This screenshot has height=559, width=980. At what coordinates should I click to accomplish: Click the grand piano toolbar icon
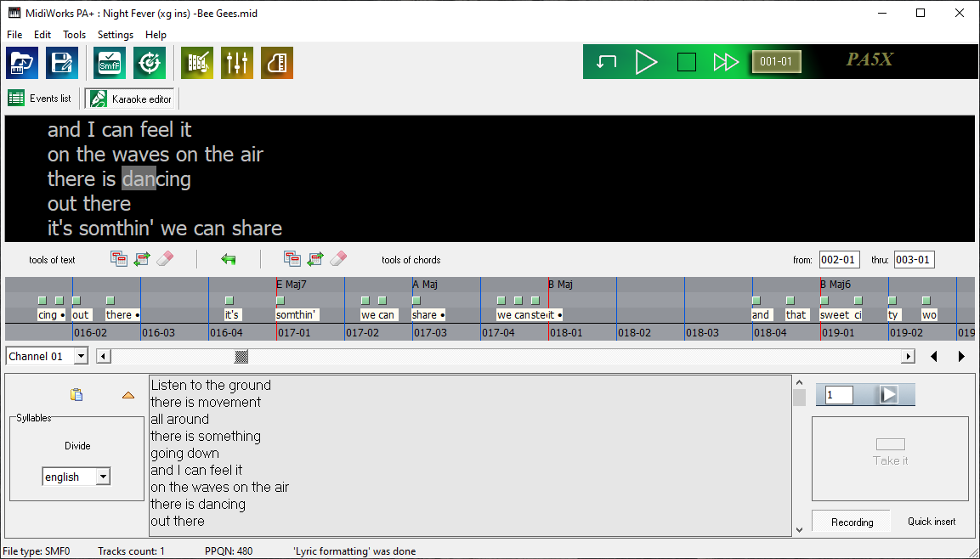click(277, 63)
